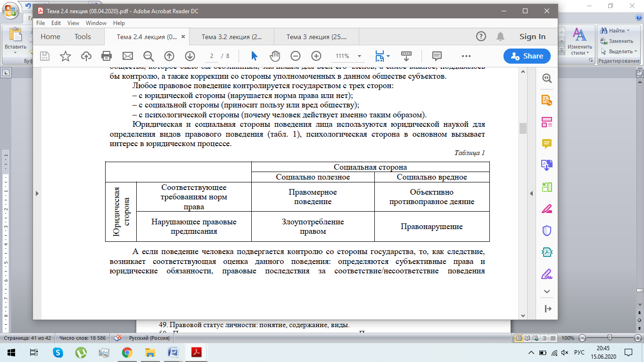Viewport: 644px width, 362px height.
Task: Click Русский (Россия) language in status bar
Action: 149,338
